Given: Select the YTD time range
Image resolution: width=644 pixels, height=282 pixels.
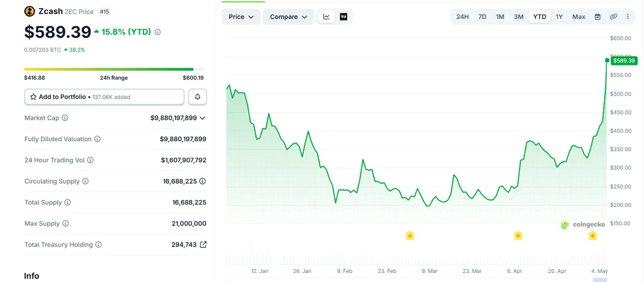Looking at the screenshot, I should click(539, 17).
